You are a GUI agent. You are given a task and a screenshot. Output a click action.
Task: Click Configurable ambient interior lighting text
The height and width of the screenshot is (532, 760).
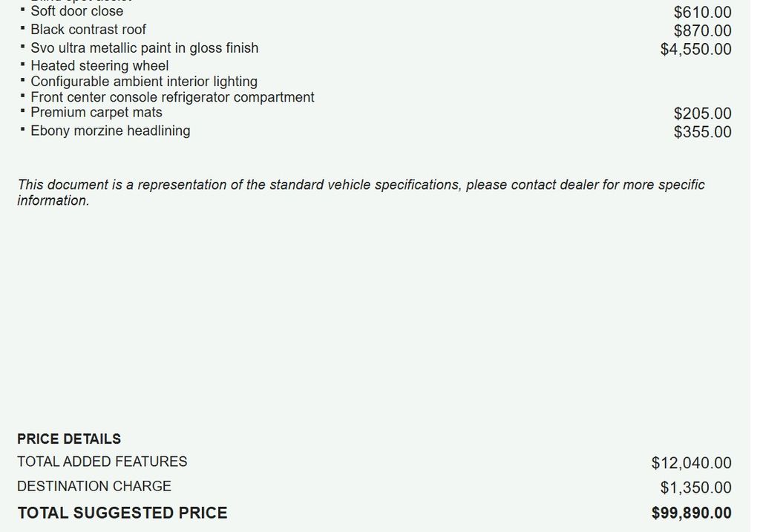144,82
